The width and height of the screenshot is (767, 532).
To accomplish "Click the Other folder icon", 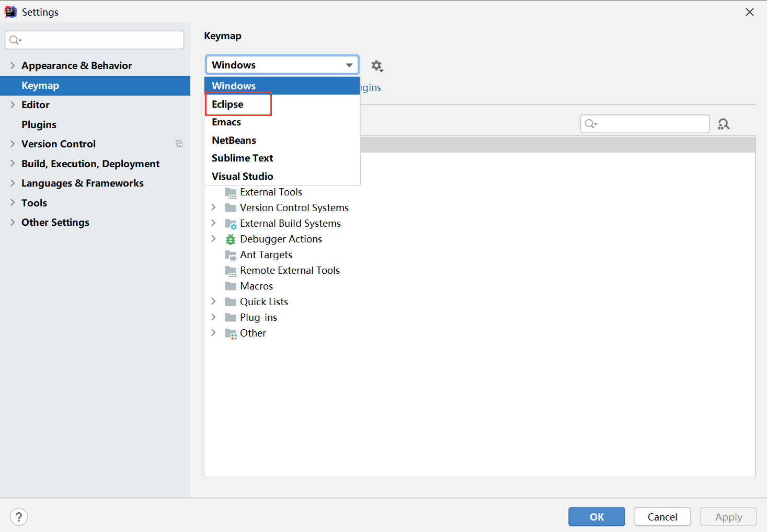I will (231, 333).
